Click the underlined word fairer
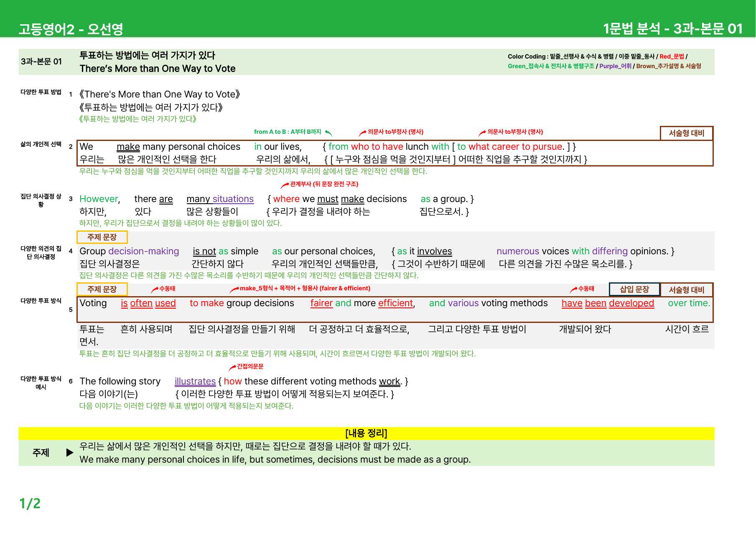This screenshot has width=756, height=535. [322, 303]
